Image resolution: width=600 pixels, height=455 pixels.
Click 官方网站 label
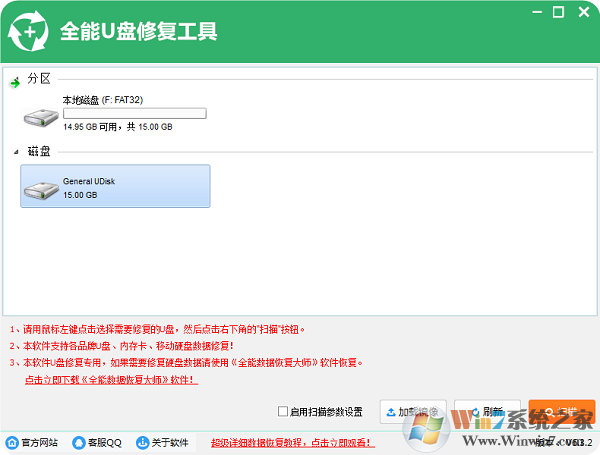pos(39,443)
